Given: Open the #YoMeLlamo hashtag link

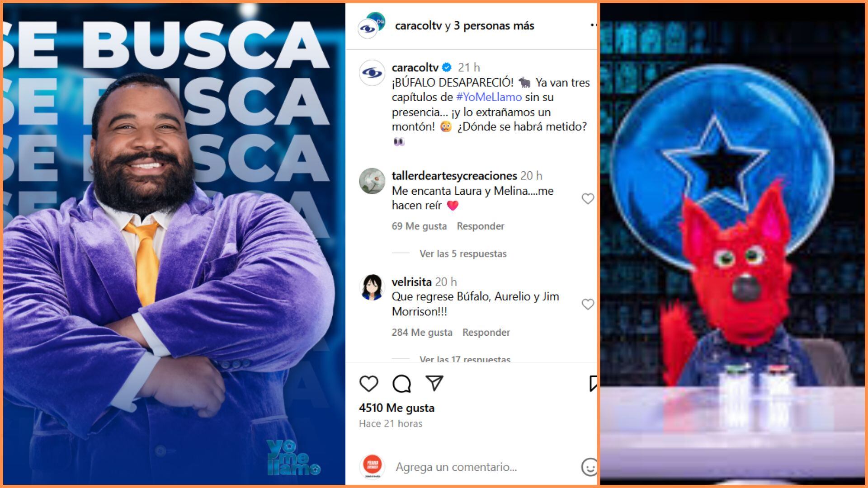Looking at the screenshot, I should point(489,97).
